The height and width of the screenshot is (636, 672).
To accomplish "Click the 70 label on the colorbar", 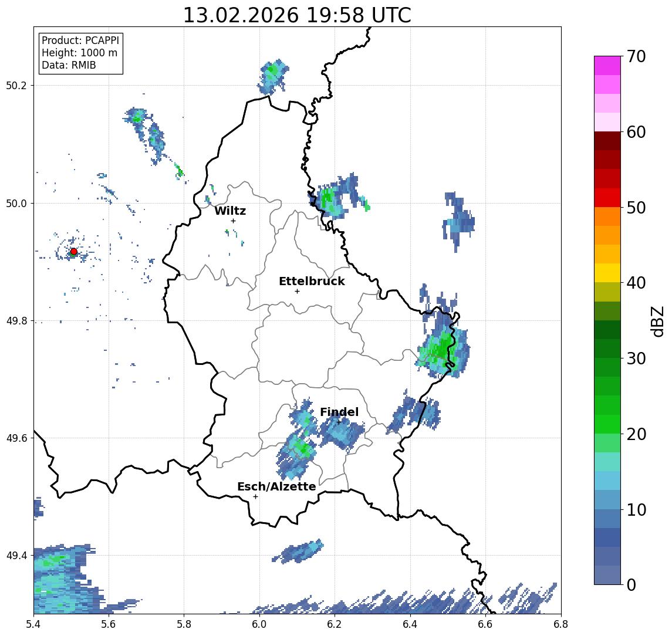I will (x=636, y=56).
